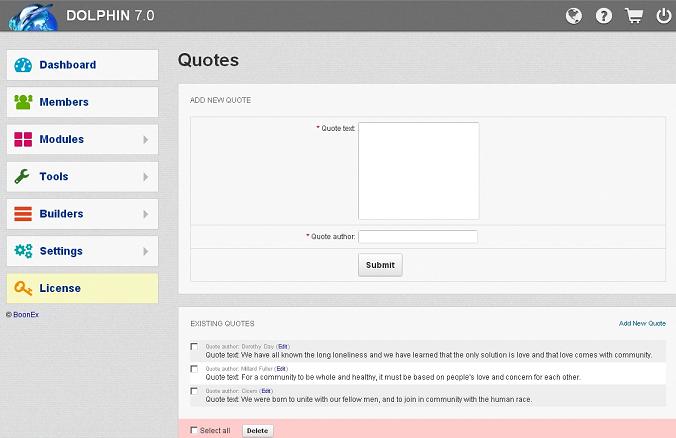Image resolution: width=676 pixels, height=438 pixels.
Task: Click the Builders stacked bars icon
Action: click(23, 214)
